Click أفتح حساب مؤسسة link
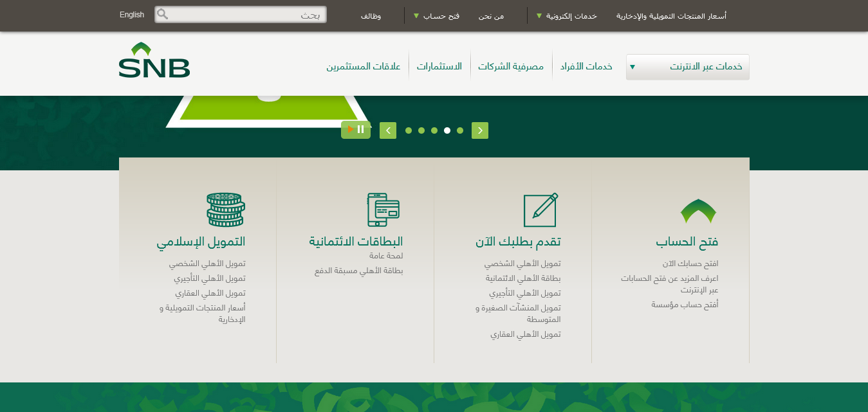868x412 pixels. pyautogui.click(x=685, y=305)
